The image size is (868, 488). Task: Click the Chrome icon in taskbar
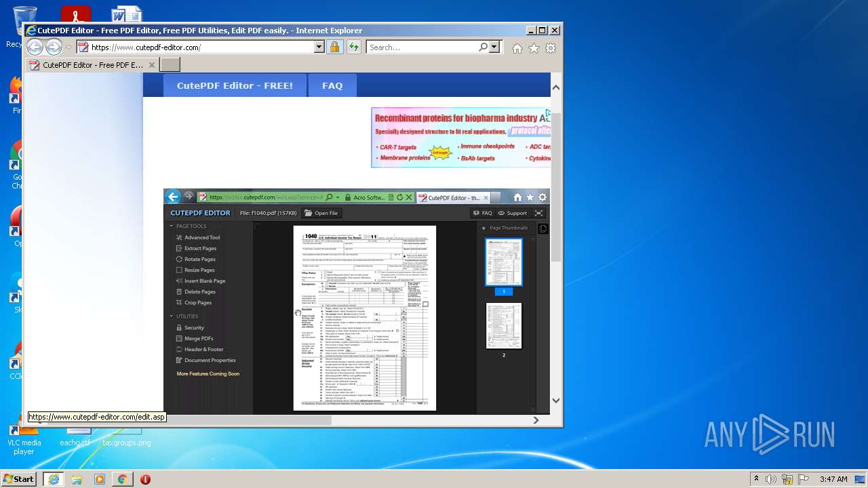click(122, 479)
